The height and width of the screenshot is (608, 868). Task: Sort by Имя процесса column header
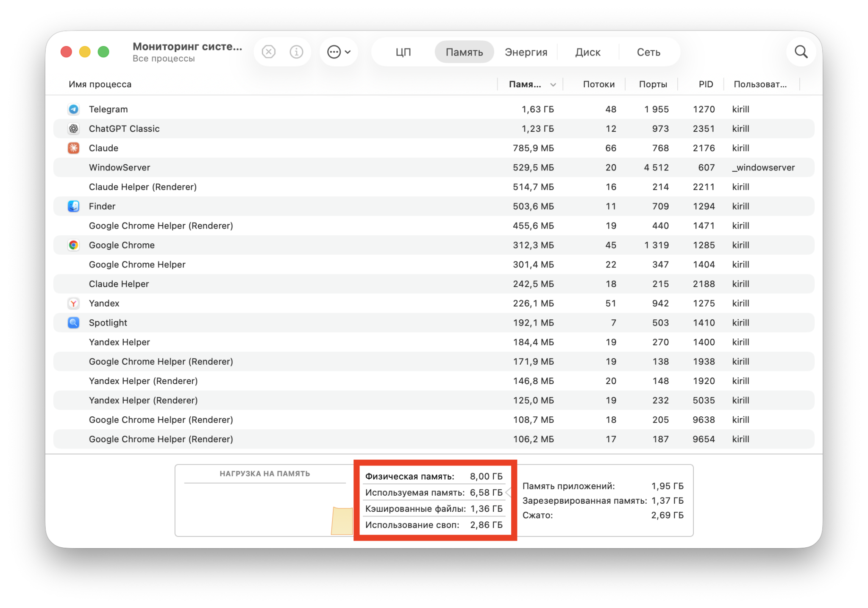click(100, 84)
